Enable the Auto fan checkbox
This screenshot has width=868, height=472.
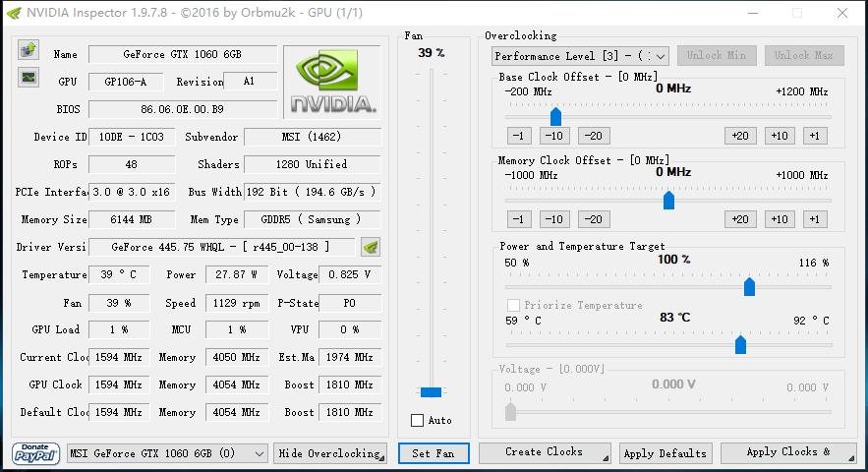[418, 421]
